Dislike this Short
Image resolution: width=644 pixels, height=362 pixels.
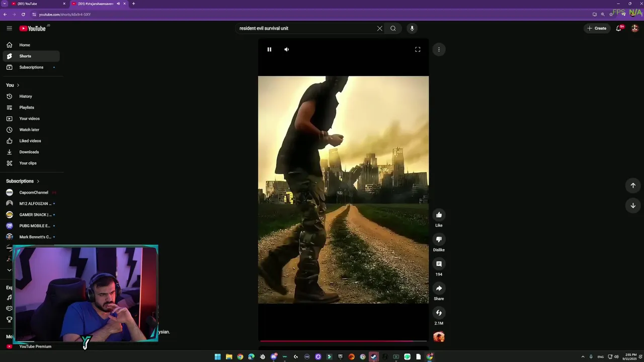pos(439,239)
